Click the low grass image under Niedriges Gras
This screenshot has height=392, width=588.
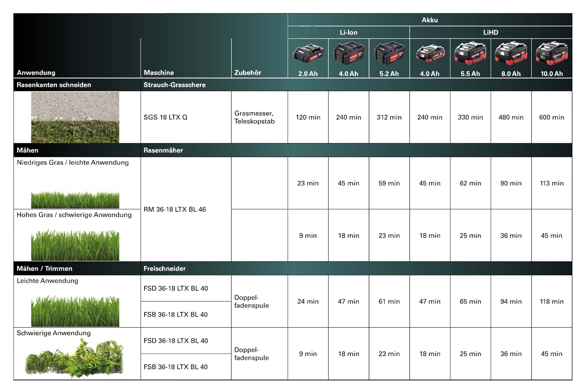point(75,200)
